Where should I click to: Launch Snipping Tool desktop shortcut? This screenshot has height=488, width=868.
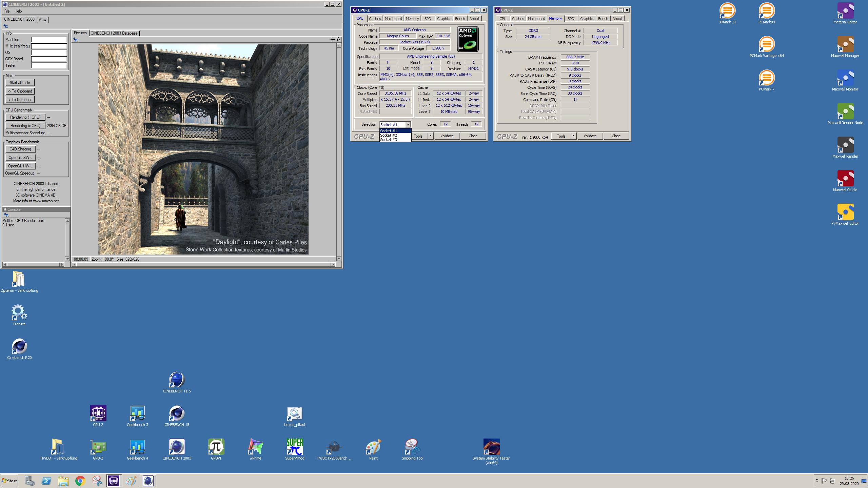tap(413, 450)
